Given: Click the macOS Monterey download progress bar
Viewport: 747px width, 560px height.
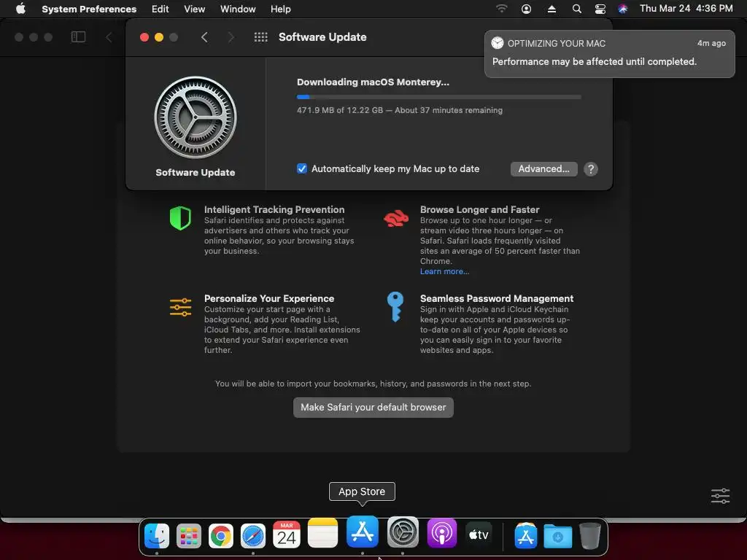Looking at the screenshot, I should pyautogui.click(x=438, y=97).
